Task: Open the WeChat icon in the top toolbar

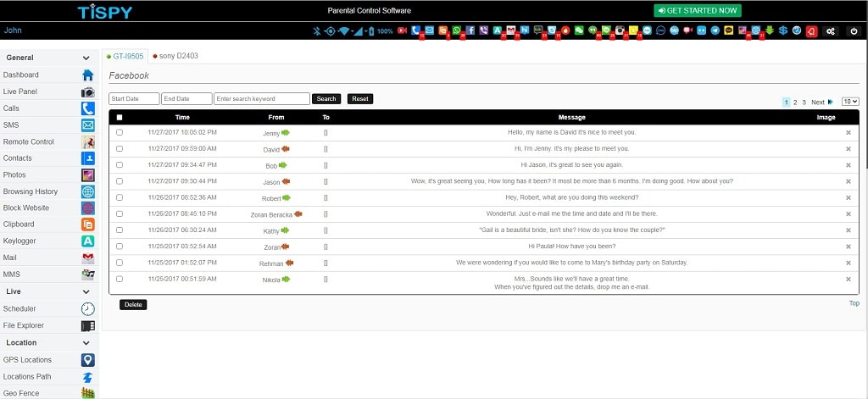Action: [579, 30]
